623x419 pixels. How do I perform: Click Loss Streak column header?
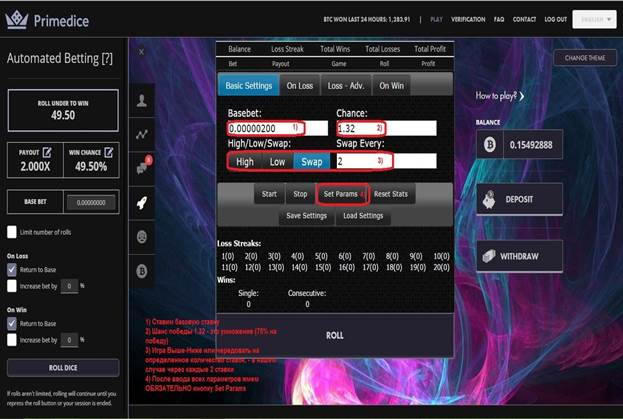287,49
